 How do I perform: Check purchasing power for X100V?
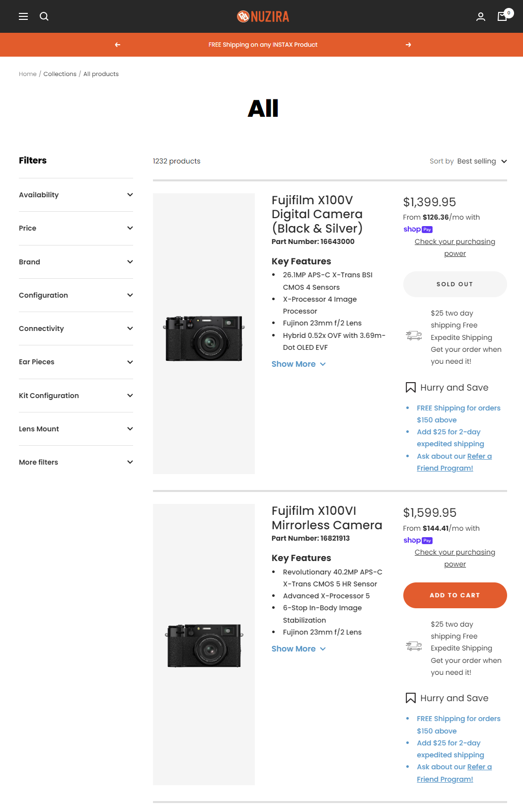[455, 247]
